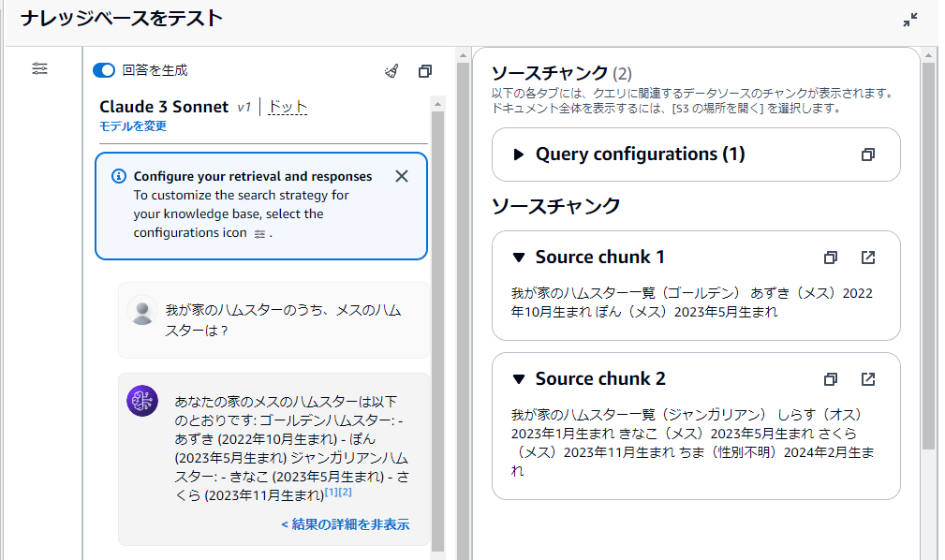This screenshot has height=560, width=945.
Task: Open citation [1] in the answer
Action: click(x=331, y=492)
